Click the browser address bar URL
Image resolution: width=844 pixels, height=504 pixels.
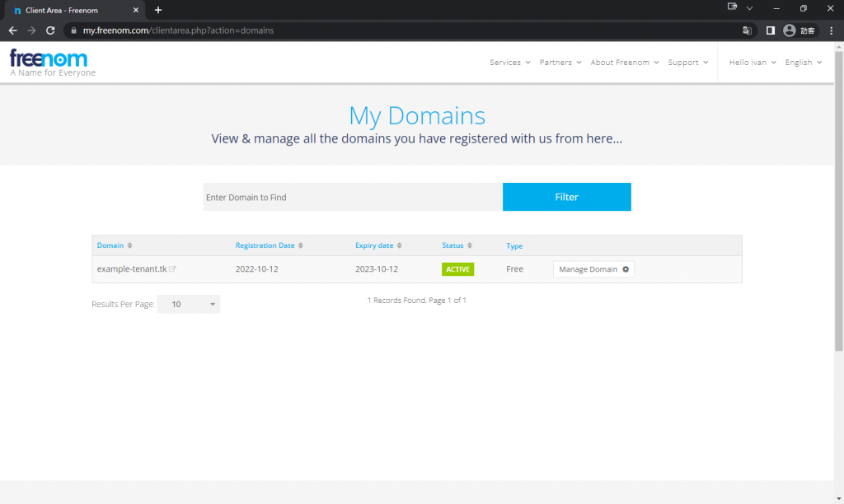pyautogui.click(x=178, y=30)
